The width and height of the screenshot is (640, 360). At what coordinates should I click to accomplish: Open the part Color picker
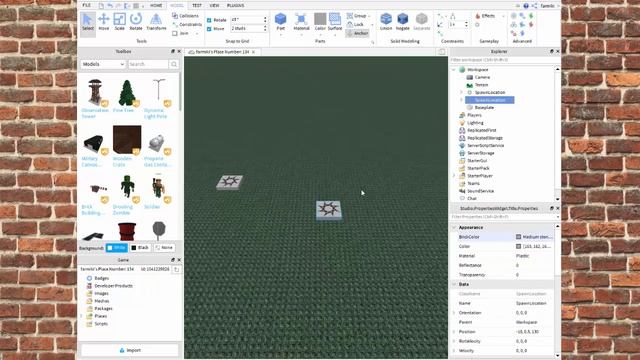tap(320, 22)
